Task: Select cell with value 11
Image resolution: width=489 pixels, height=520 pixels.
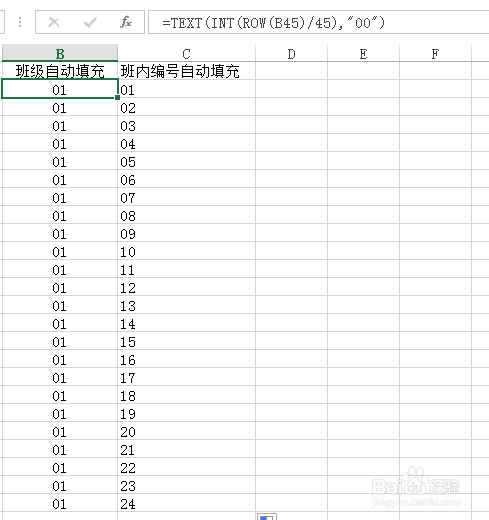Action: (187, 270)
